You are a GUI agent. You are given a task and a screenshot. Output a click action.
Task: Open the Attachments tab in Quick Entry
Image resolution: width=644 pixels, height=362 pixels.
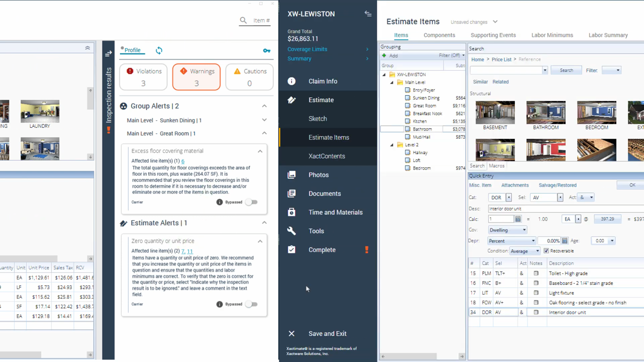click(x=515, y=185)
